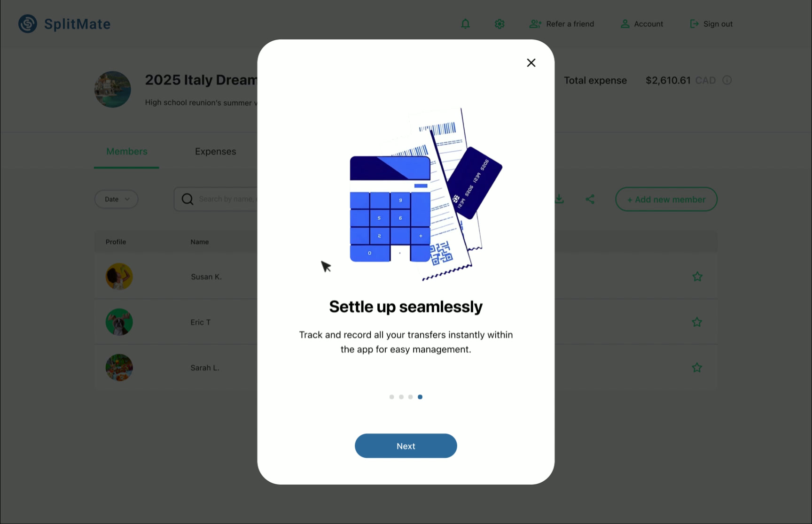Open the Refer a friend link
812x524 pixels.
562,24
